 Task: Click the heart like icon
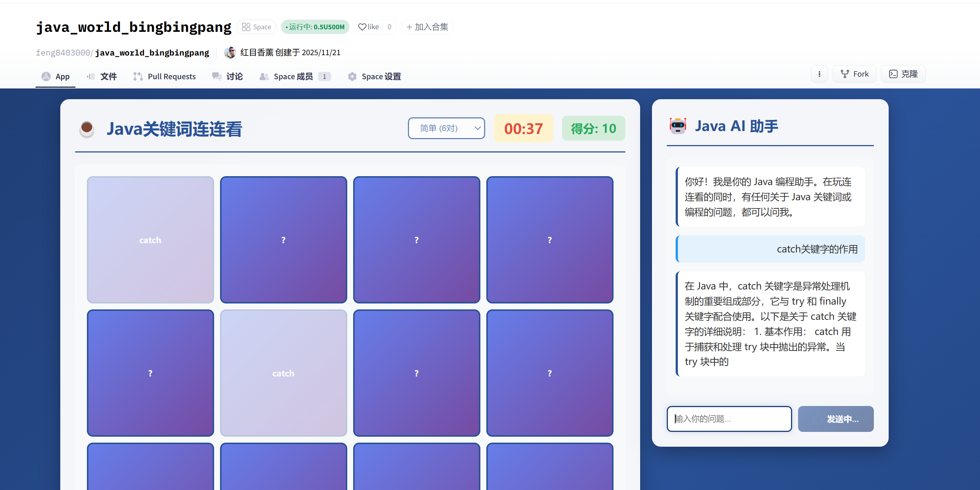[362, 27]
